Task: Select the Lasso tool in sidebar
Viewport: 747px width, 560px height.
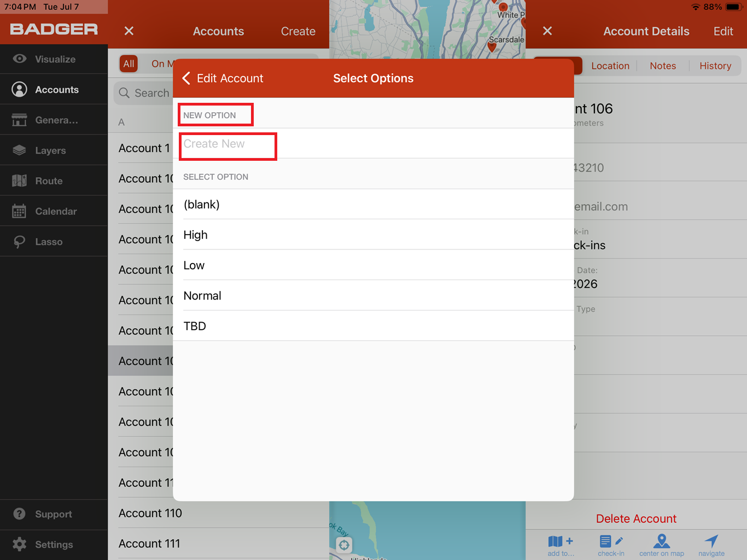Action: tap(54, 242)
